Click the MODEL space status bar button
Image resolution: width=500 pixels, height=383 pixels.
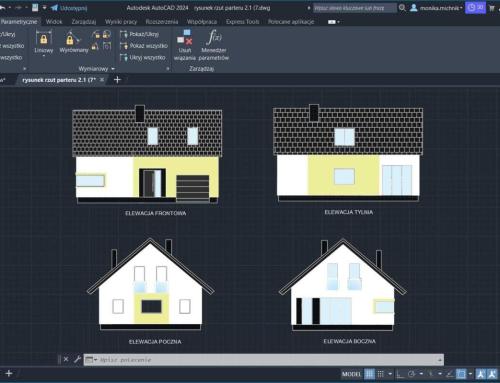point(351,374)
